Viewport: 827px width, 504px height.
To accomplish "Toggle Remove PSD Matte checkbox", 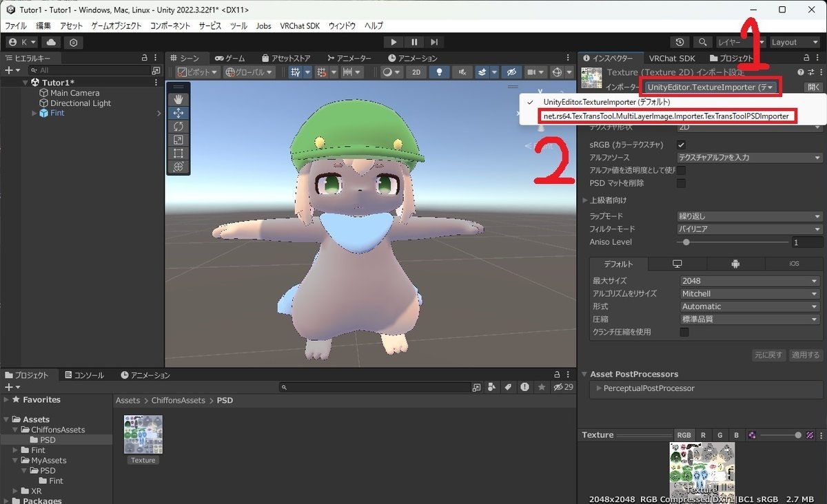I will (x=682, y=183).
